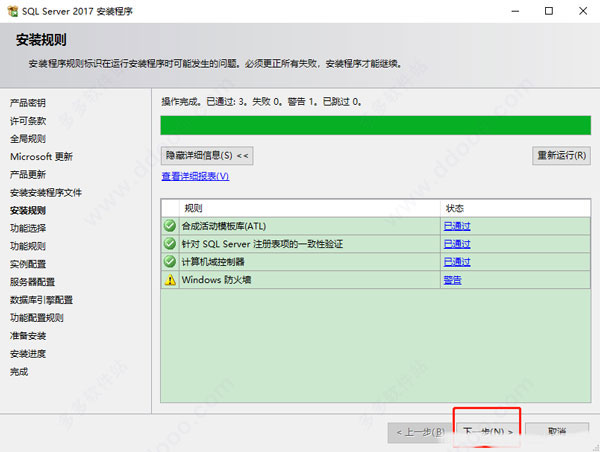Click the SQL Server installer title bar icon
The height and width of the screenshot is (452, 600).
click(x=12, y=11)
